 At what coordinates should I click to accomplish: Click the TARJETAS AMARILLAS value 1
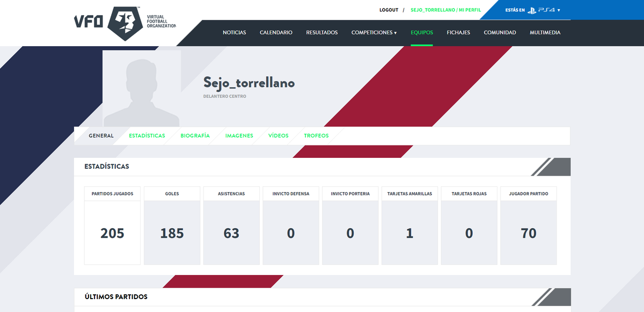(409, 233)
